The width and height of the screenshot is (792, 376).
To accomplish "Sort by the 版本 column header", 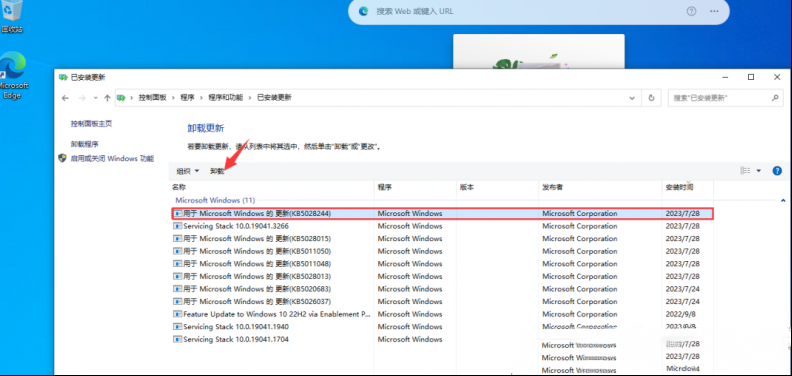I will click(x=498, y=187).
